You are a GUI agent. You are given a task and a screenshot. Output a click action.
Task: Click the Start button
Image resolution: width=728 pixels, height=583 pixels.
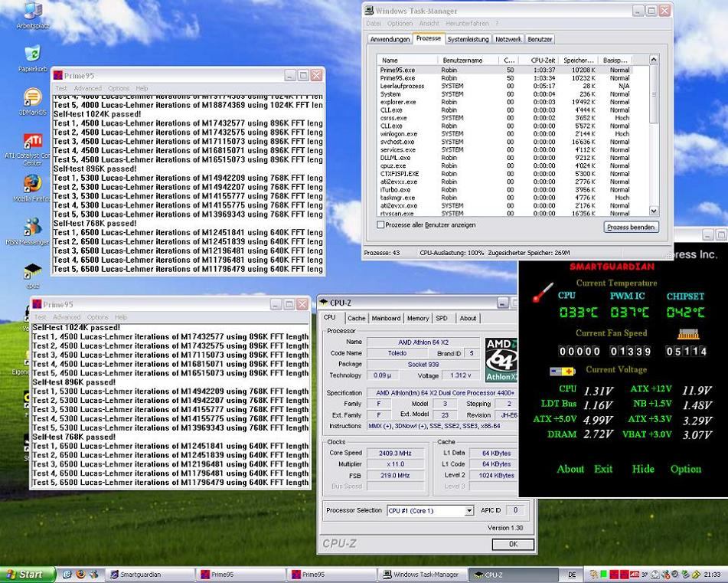[28, 575]
